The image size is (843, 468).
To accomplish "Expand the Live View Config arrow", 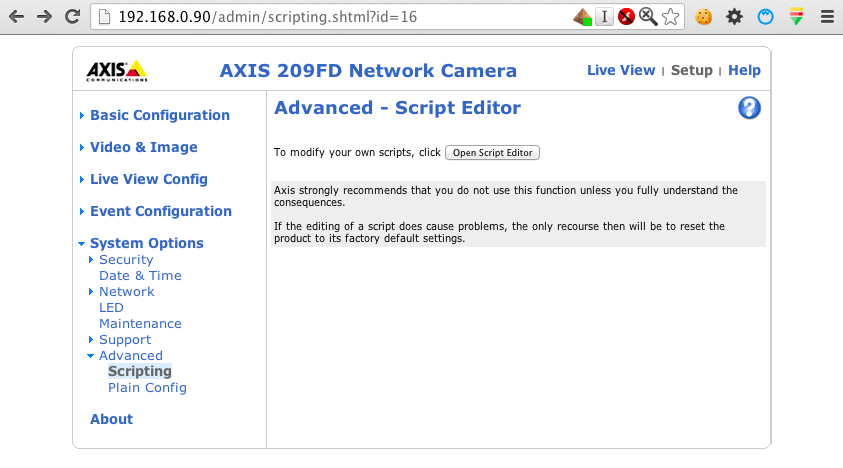I will coord(82,179).
